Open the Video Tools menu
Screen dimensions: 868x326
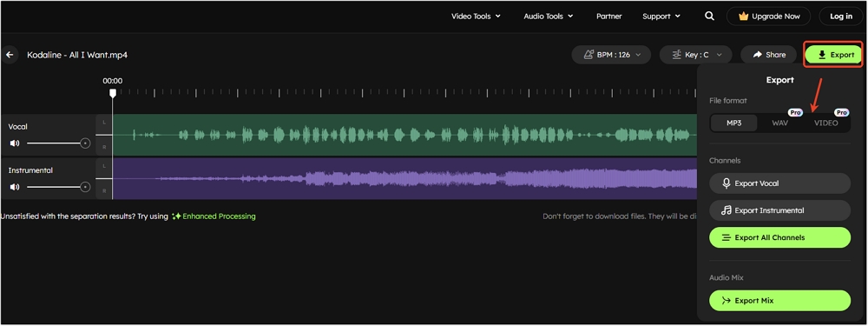pos(476,16)
